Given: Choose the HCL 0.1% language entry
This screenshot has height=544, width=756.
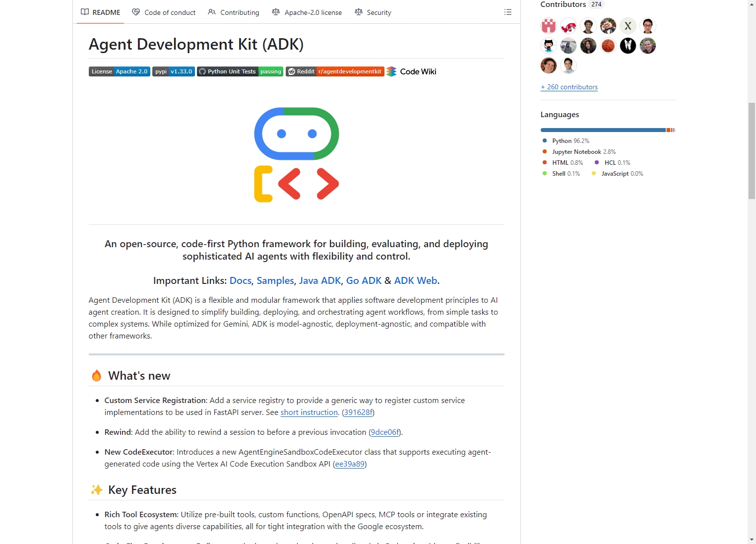Looking at the screenshot, I should click(613, 163).
